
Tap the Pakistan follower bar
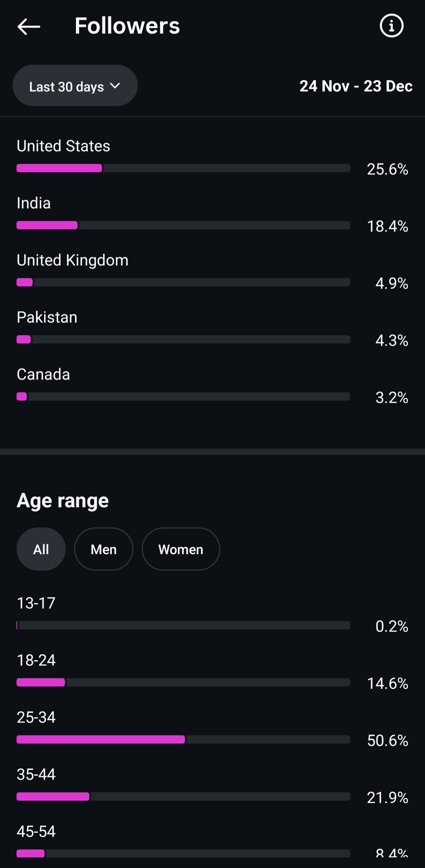pos(183,339)
